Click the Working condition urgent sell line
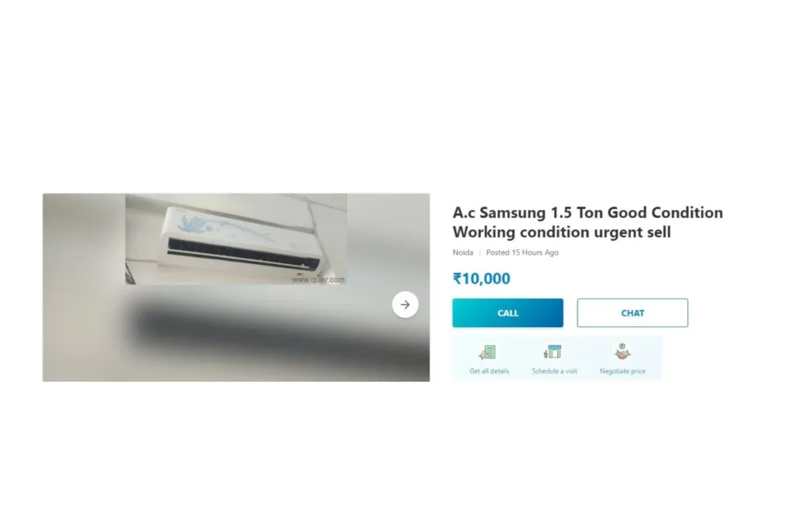This screenshot has height=532, width=798. (x=562, y=232)
